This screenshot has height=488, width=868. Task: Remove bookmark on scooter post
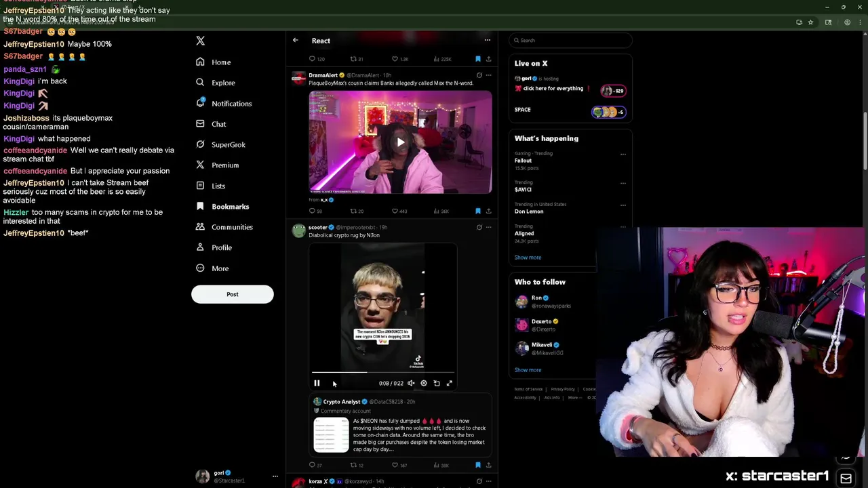click(478, 465)
